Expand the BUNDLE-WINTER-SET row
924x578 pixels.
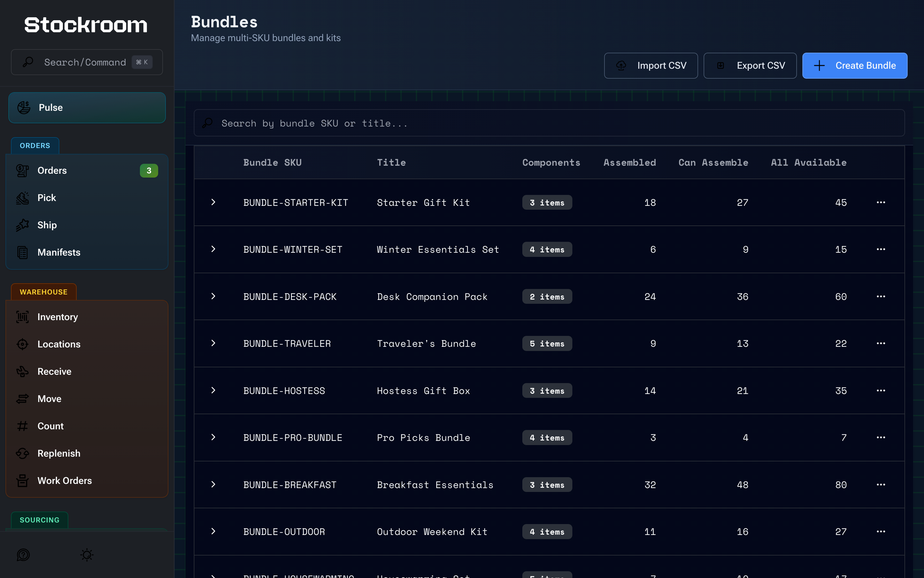click(213, 249)
